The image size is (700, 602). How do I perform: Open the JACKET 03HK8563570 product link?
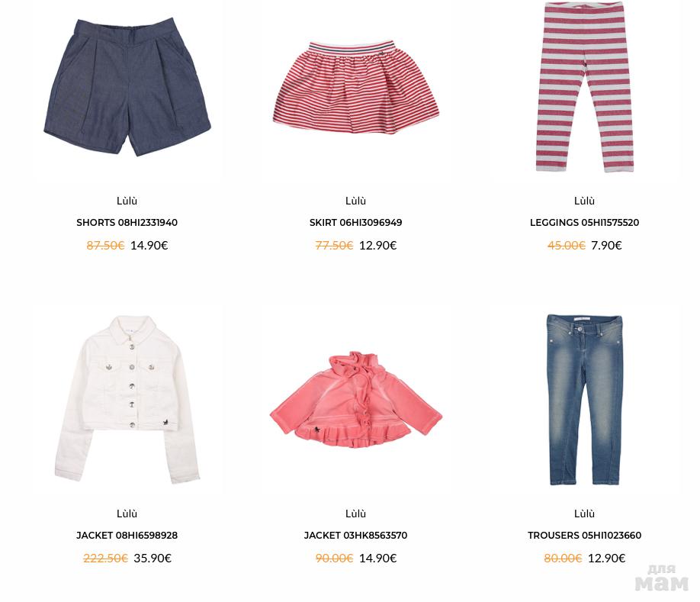pos(356,535)
